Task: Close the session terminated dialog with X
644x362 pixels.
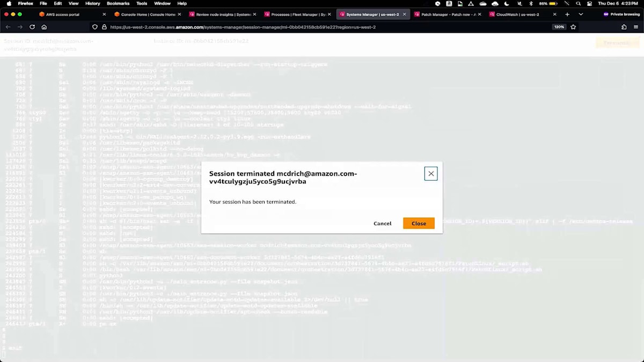Action: pyautogui.click(x=431, y=174)
